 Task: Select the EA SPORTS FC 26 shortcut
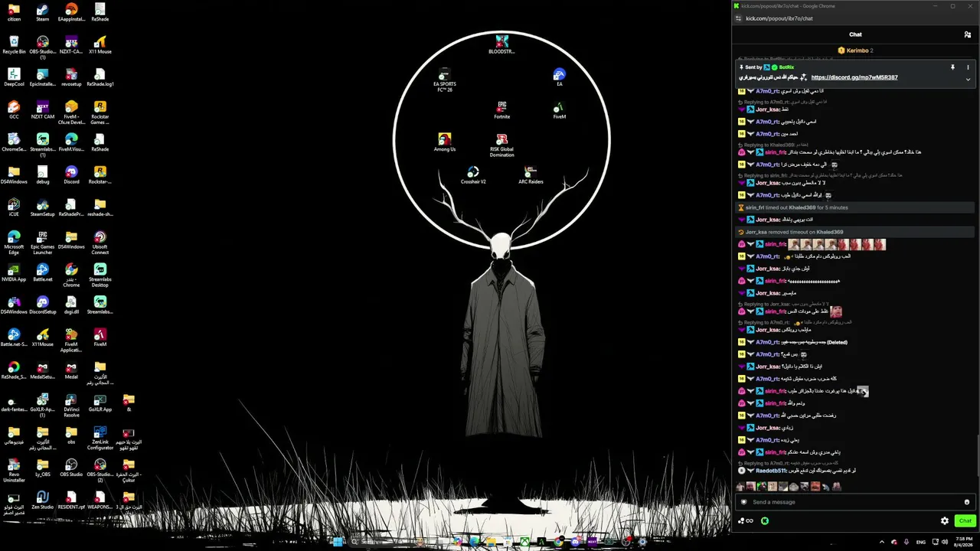coord(444,80)
